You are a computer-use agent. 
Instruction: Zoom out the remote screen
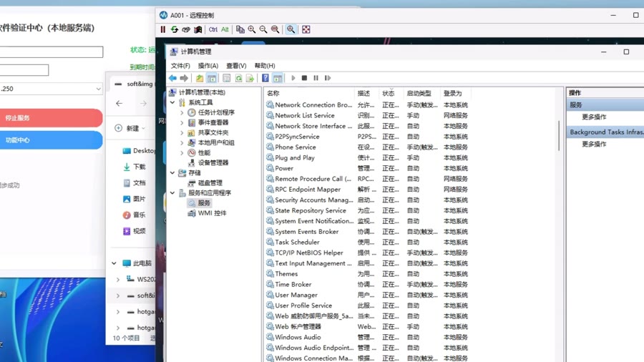click(x=263, y=29)
